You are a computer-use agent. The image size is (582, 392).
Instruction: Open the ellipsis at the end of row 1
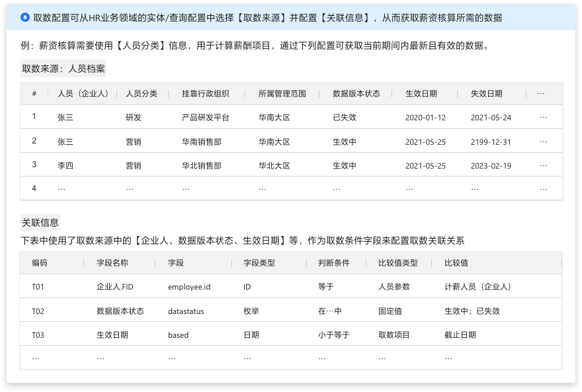pos(544,118)
